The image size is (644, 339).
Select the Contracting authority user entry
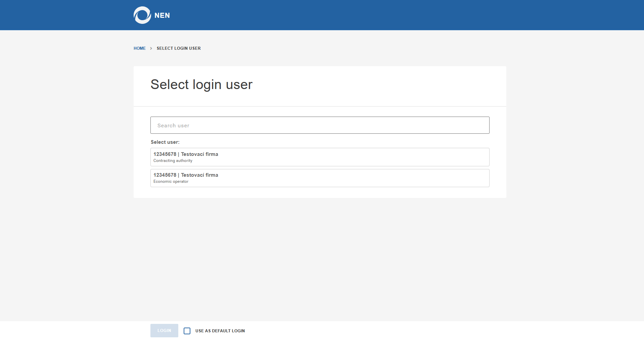pos(320,157)
